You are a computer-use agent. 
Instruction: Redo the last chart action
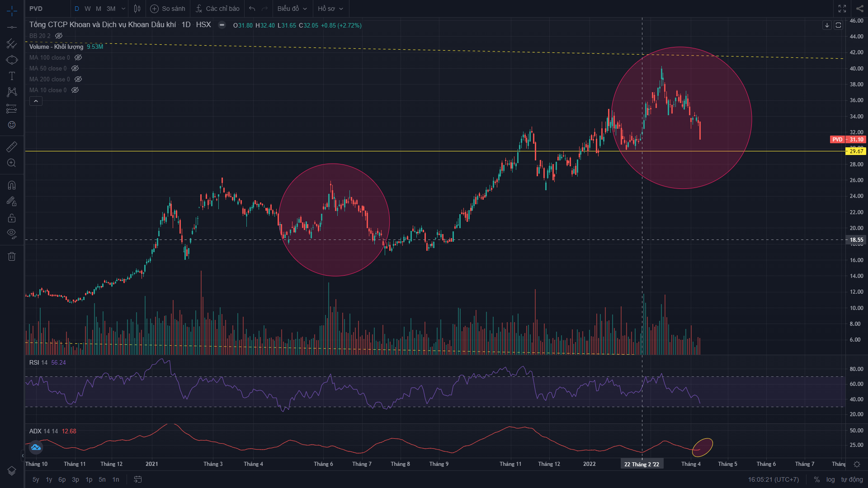click(265, 9)
